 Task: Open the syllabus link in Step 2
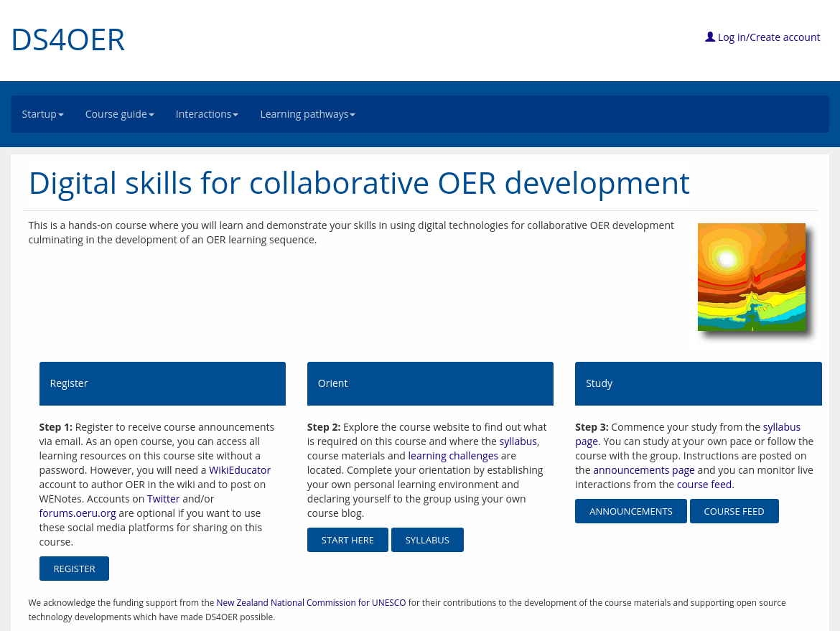point(518,441)
